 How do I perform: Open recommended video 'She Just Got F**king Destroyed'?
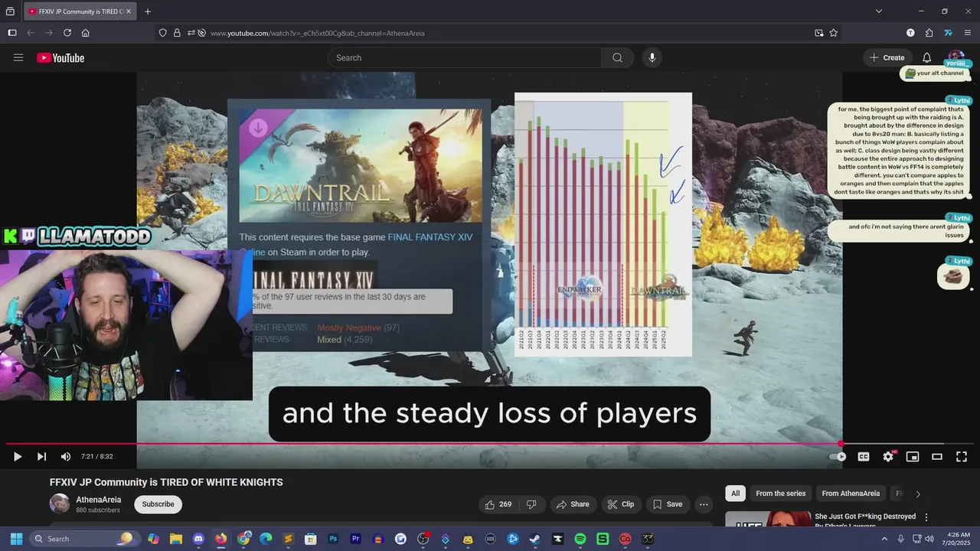point(865,521)
